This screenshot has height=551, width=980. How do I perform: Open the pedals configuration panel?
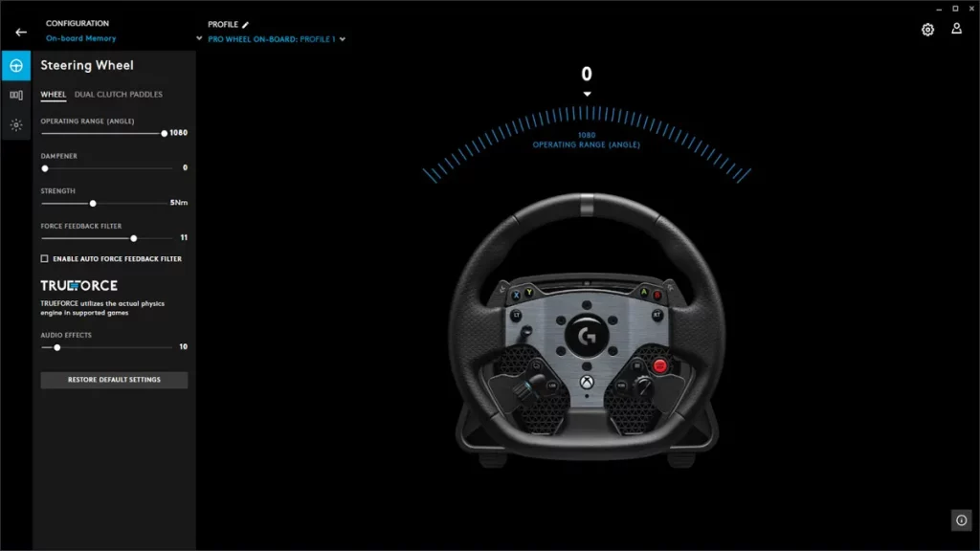click(14, 95)
